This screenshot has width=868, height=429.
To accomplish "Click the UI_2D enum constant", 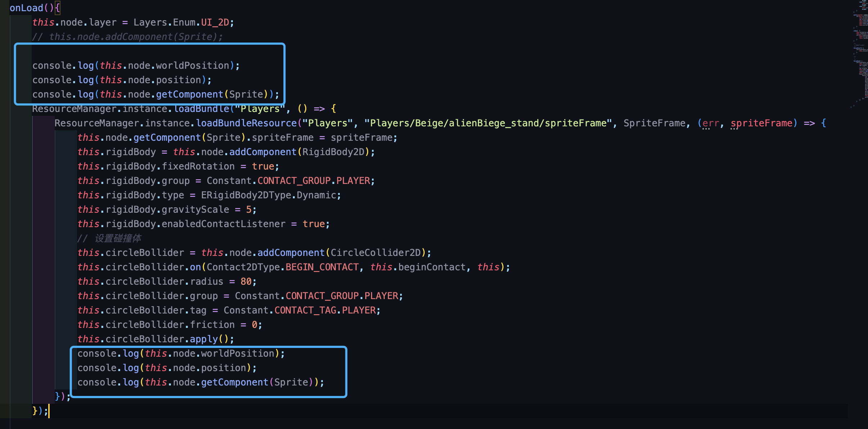I will click(215, 22).
